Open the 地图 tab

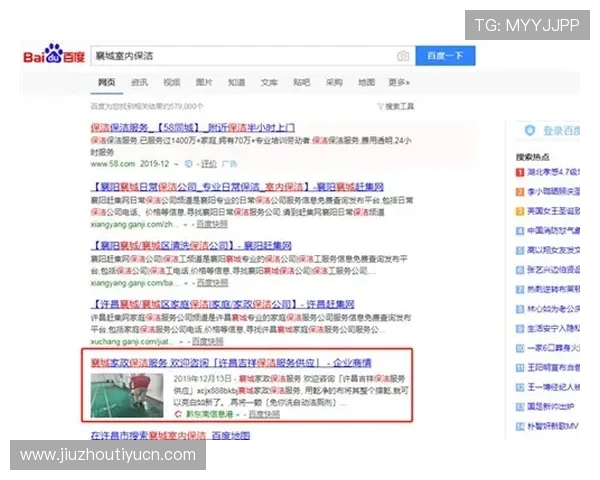pyautogui.click(x=367, y=82)
